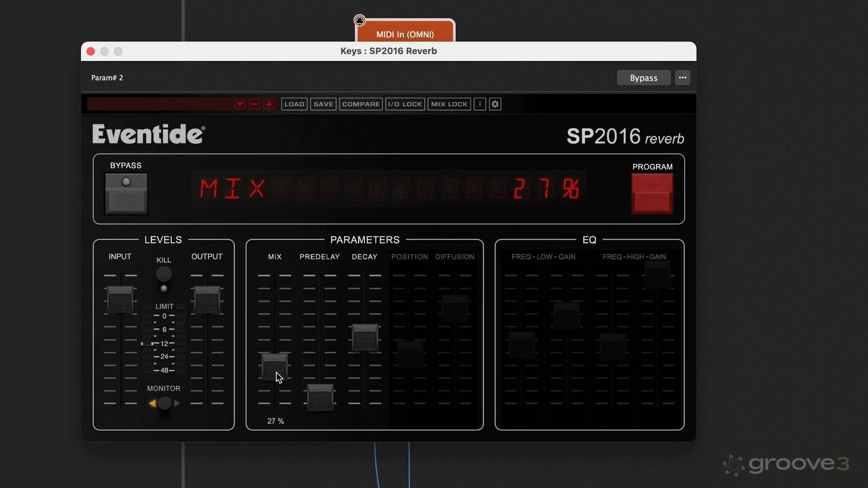868x488 pixels.
Task: Click the host Bypass button
Action: tap(643, 78)
